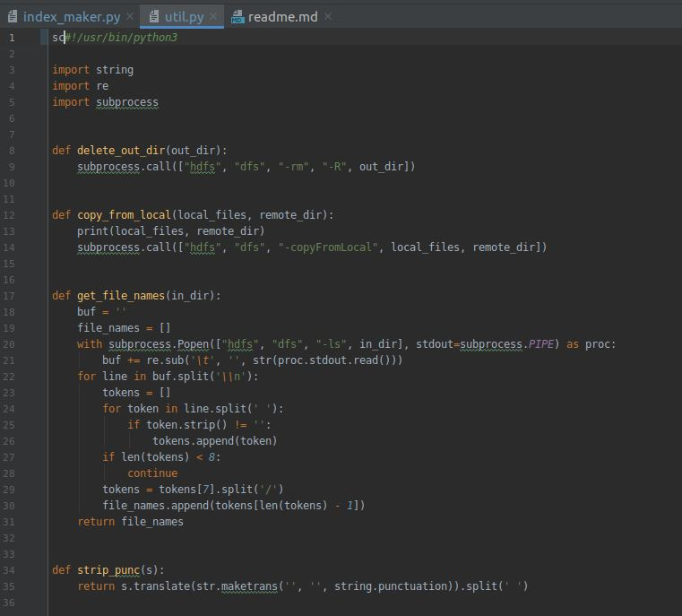
Task: Click the strip_punc function name
Action: 108,570
